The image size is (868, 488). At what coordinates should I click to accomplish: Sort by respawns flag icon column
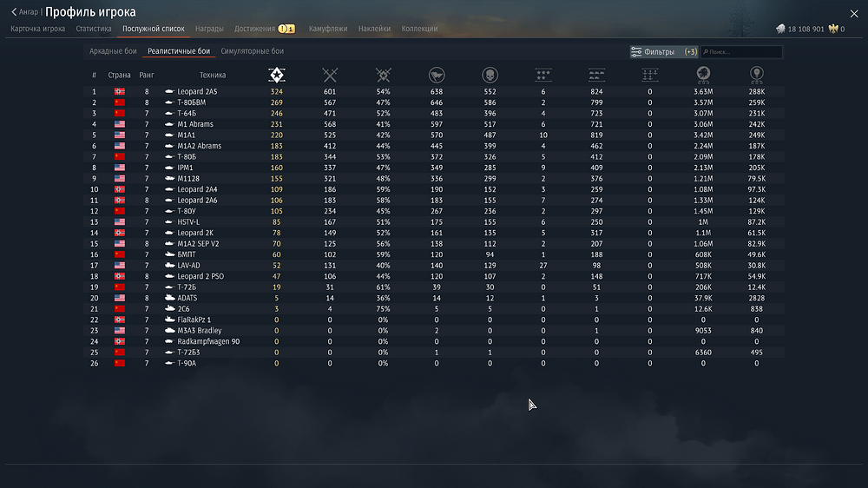[437, 75]
